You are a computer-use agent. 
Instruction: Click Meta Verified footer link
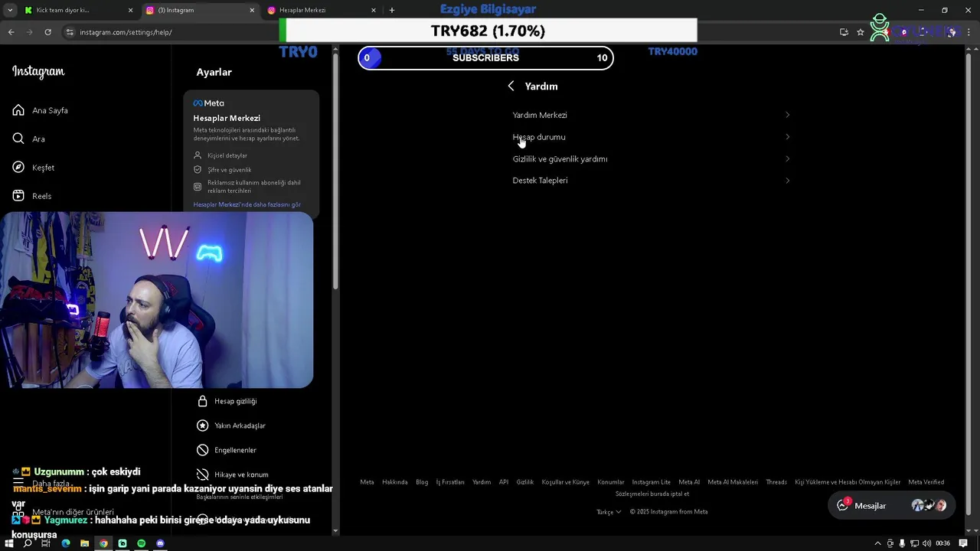[x=926, y=482]
